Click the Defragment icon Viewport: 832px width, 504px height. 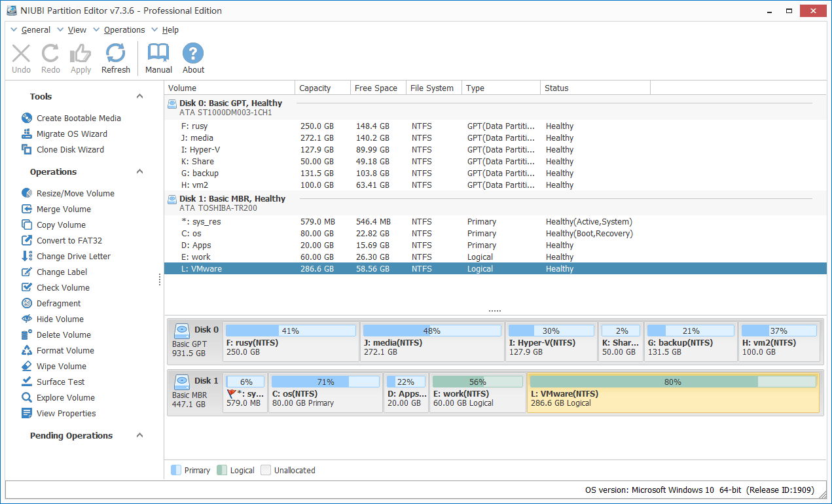pos(27,303)
